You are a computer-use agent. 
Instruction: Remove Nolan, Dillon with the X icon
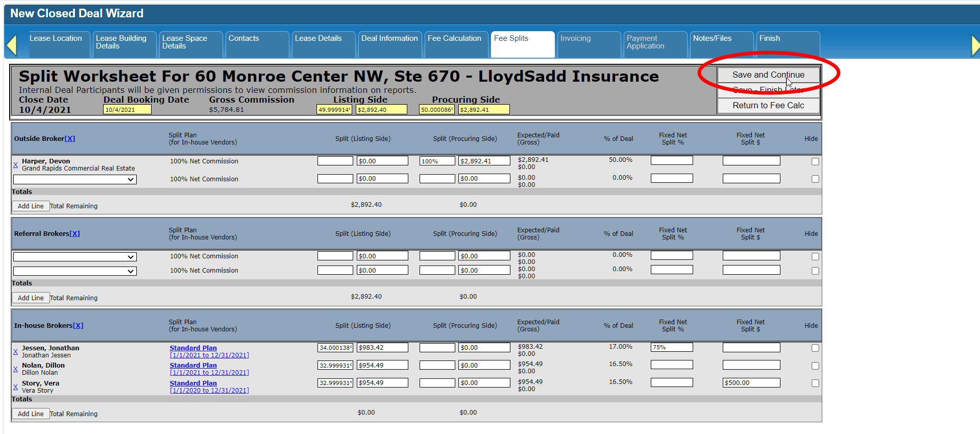pos(15,369)
